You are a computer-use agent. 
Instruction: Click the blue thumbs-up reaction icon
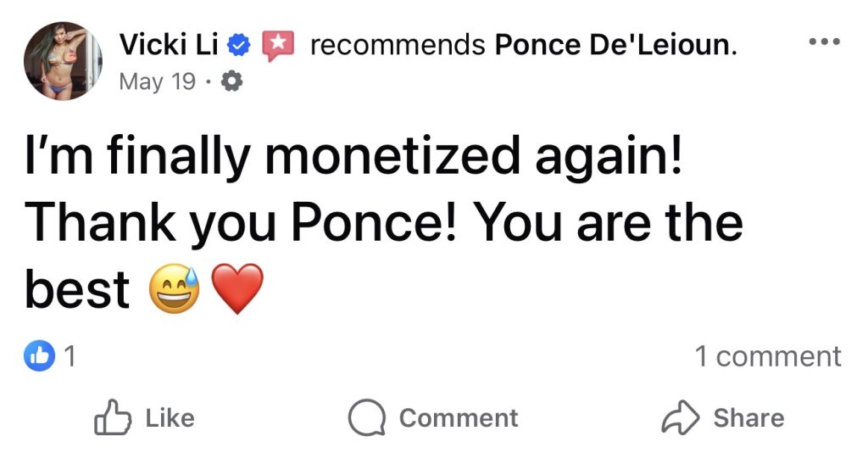coord(40,357)
